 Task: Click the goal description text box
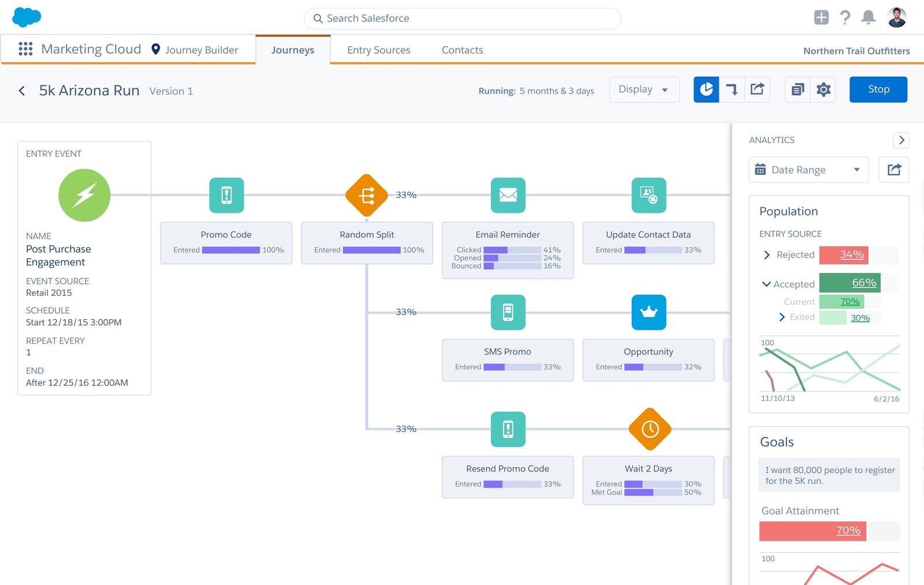[829, 475]
